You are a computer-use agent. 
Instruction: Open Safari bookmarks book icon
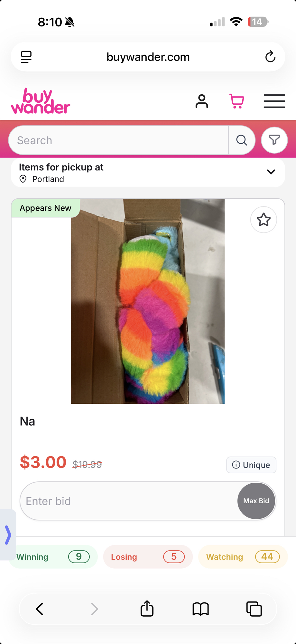200,609
